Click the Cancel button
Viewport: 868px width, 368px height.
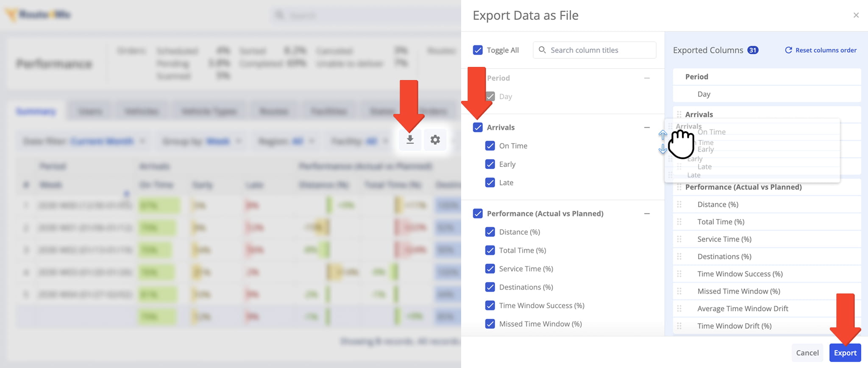click(x=807, y=353)
